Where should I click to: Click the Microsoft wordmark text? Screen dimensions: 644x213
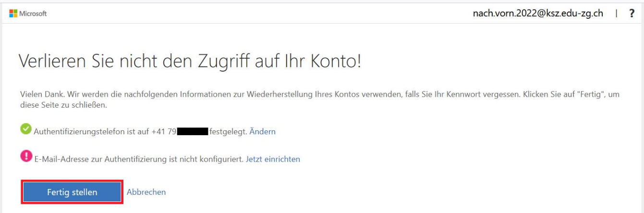[33, 14]
